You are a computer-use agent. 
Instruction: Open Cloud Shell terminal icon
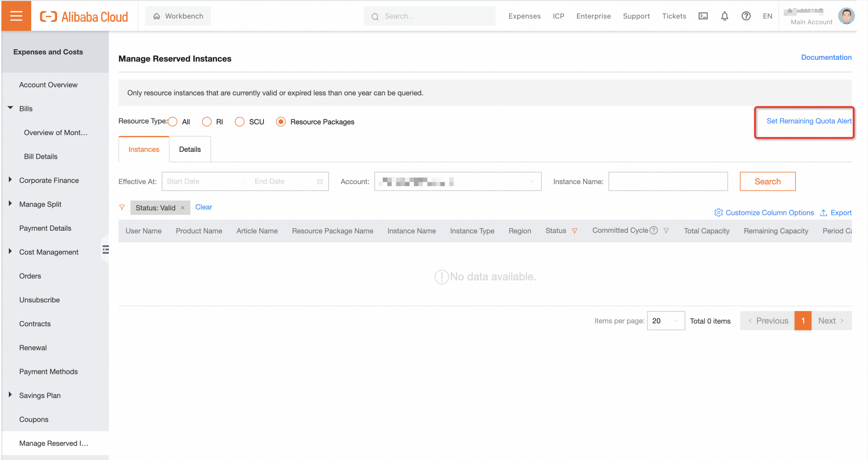(x=703, y=16)
